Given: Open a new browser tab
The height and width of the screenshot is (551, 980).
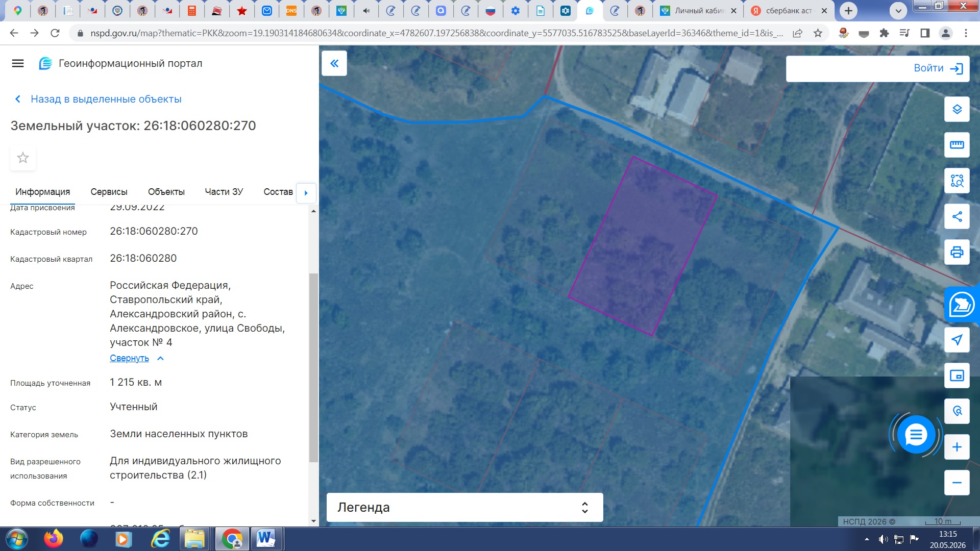Looking at the screenshot, I should [x=848, y=10].
